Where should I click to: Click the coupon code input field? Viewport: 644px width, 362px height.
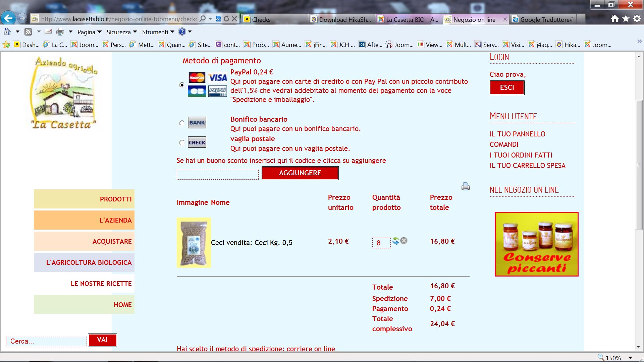point(217,174)
